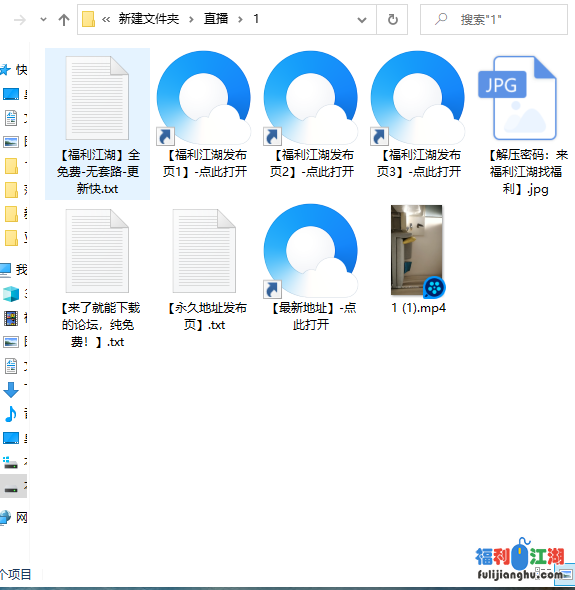Expand the chevron after 直播 breadcrumb
This screenshot has height=590, width=575.
(x=240, y=20)
